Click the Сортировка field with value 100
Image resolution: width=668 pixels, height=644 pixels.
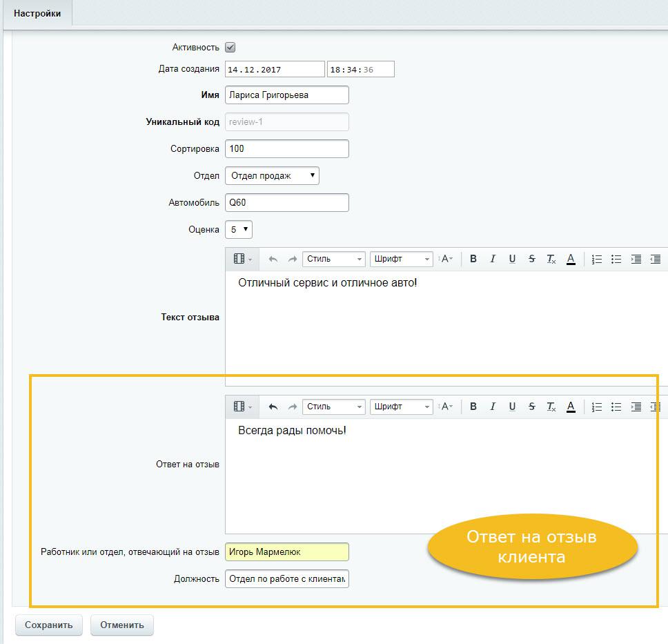click(286, 148)
